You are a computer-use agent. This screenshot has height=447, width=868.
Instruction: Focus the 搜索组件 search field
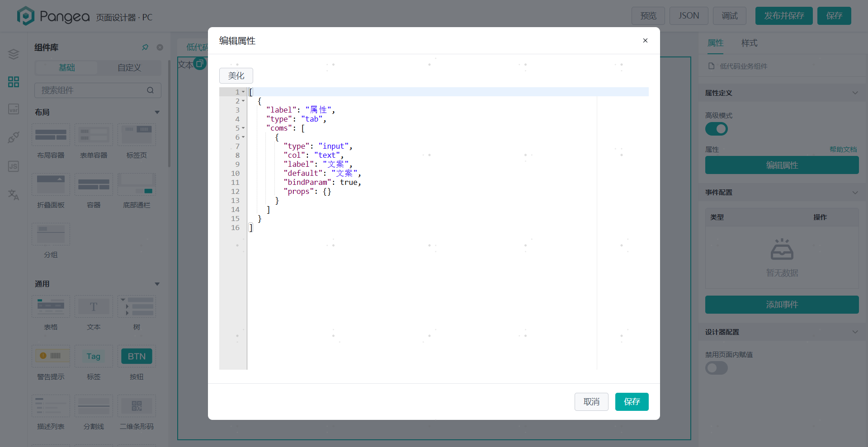(x=98, y=90)
